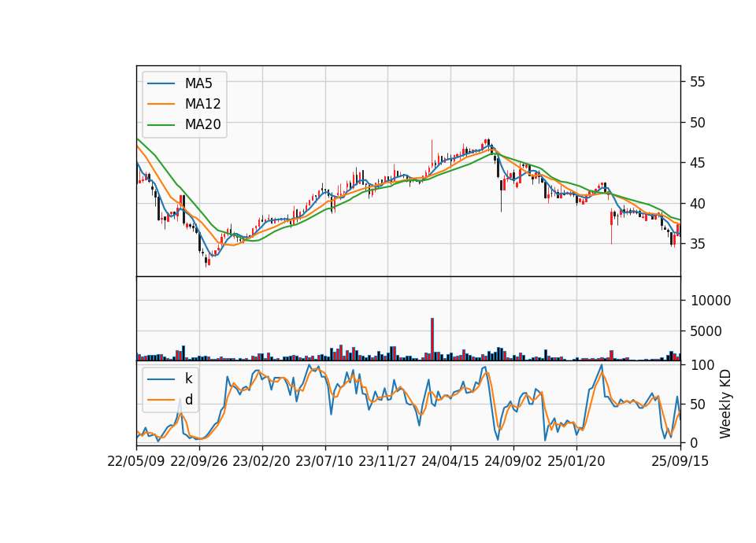The height and width of the screenshot is (543, 756).
Task: Click the k legend label
Action: pyautogui.click(x=188, y=379)
